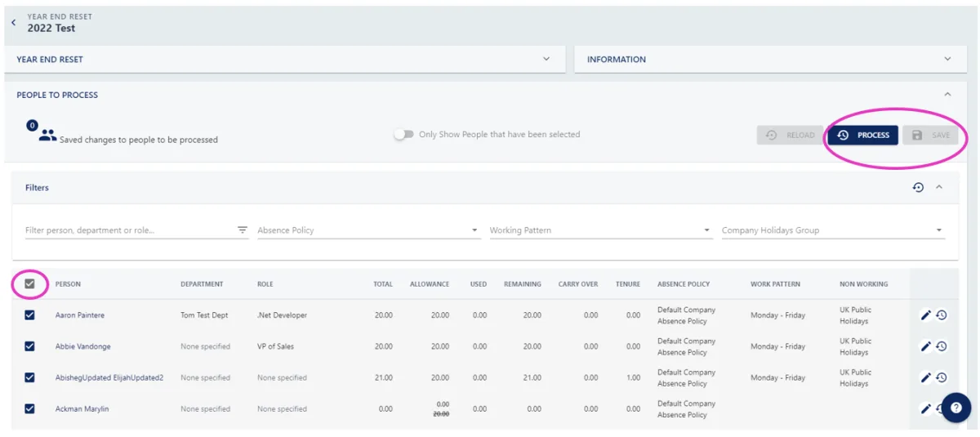The width and height of the screenshot is (980, 437).
Task: Click the 1.00 tenure value
Action: point(633,377)
